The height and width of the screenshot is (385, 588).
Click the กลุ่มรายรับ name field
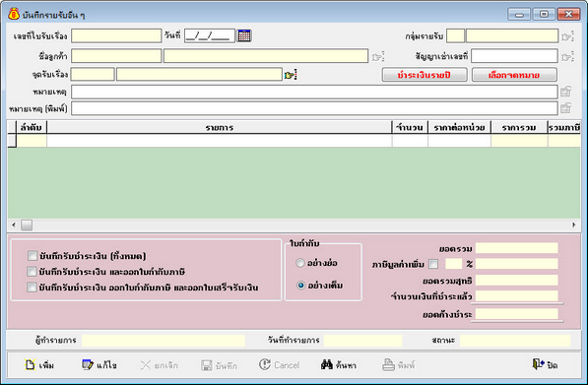(512, 36)
